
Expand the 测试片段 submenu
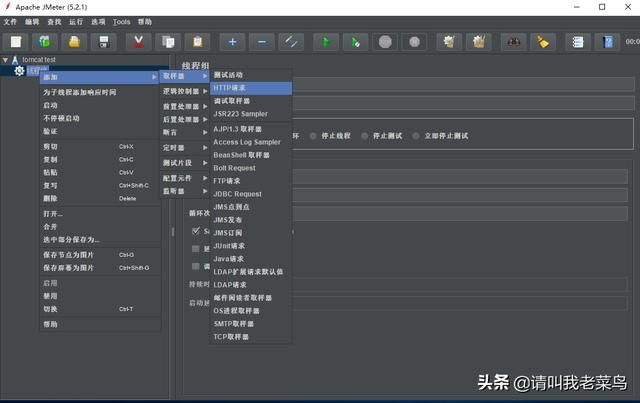pos(185,163)
